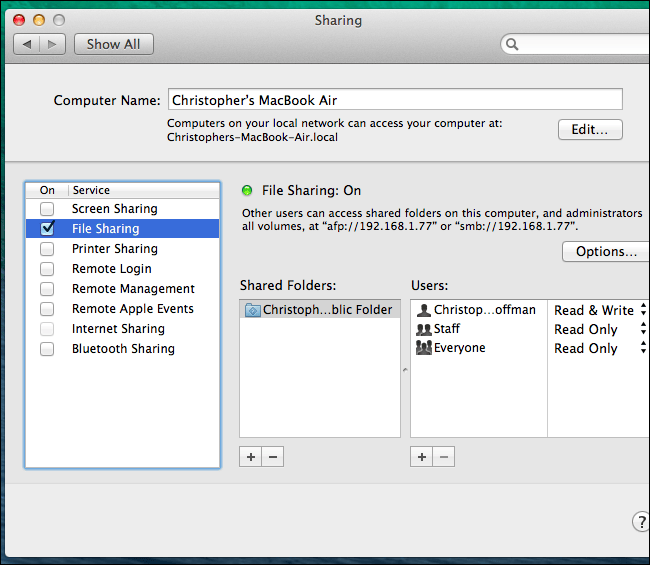
Task: Click the search magnifier icon
Action: click(512, 45)
